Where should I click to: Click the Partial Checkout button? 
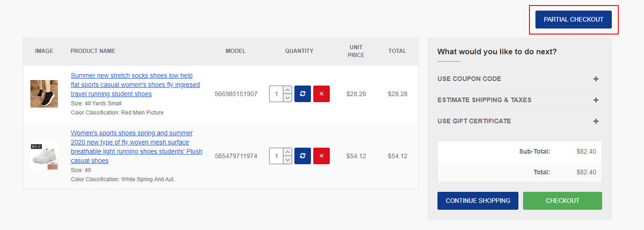pyautogui.click(x=573, y=19)
